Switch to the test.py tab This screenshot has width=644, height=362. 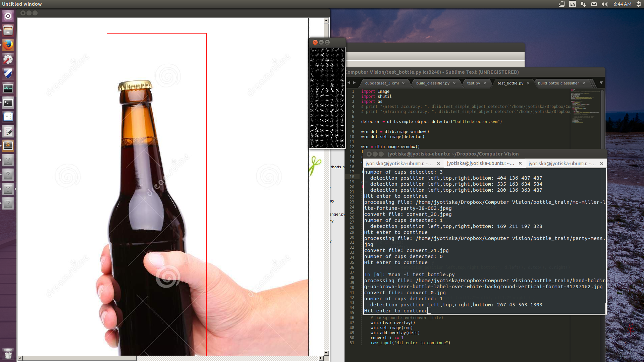[x=474, y=83]
